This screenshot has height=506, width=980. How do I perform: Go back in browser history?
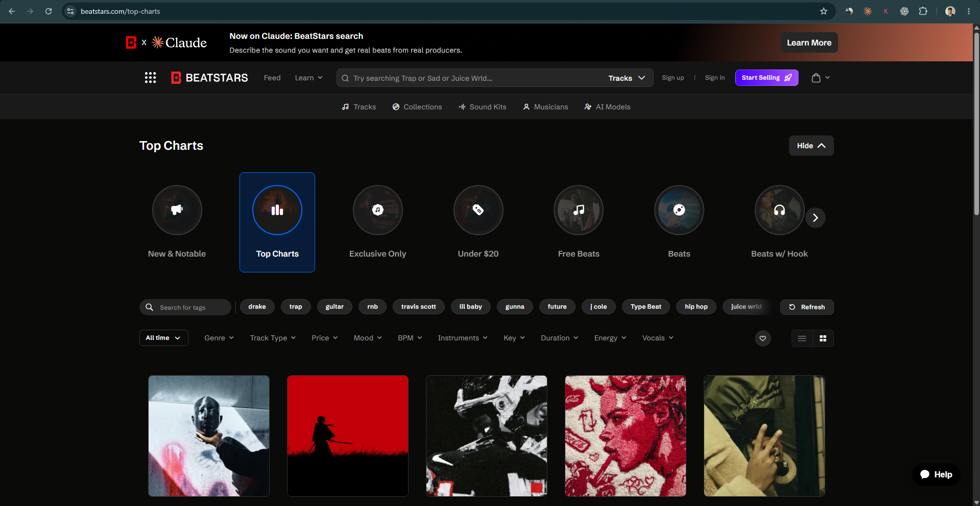tap(12, 11)
